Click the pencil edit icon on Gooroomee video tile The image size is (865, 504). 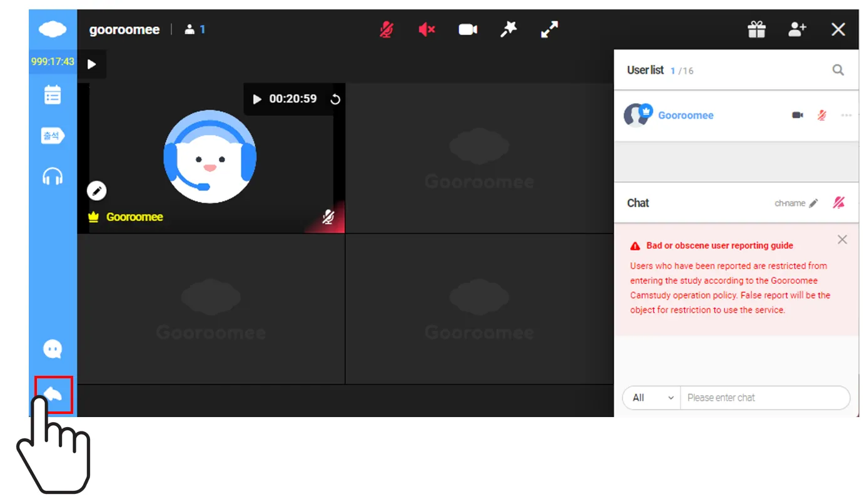click(x=97, y=191)
